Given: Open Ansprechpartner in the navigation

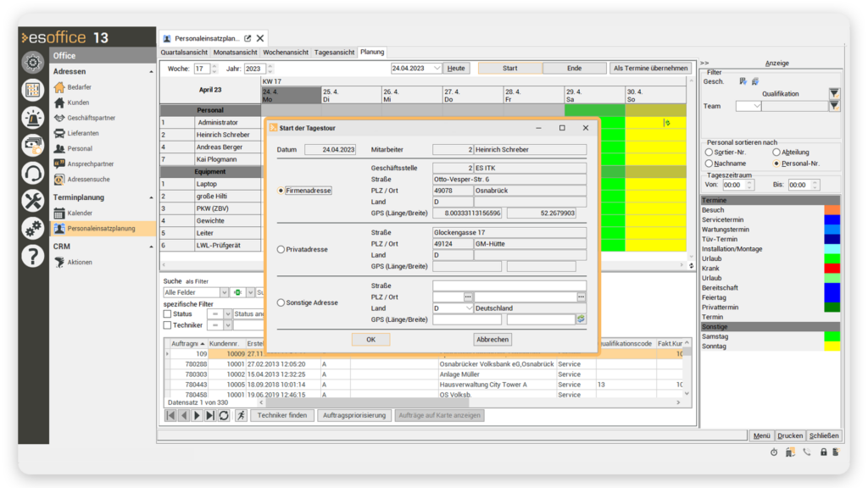Looking at the screenshot, I should pyautogui.click(x=90, y=164).
